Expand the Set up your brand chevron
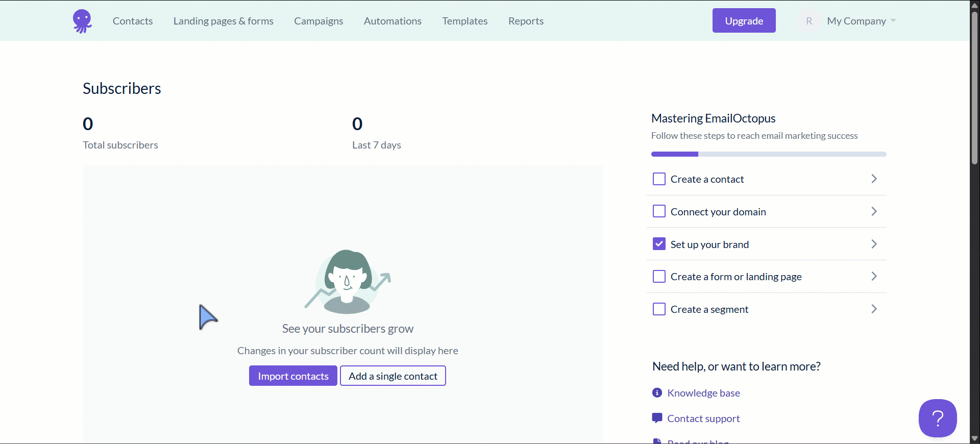980x444 pixels. [874, 244]
